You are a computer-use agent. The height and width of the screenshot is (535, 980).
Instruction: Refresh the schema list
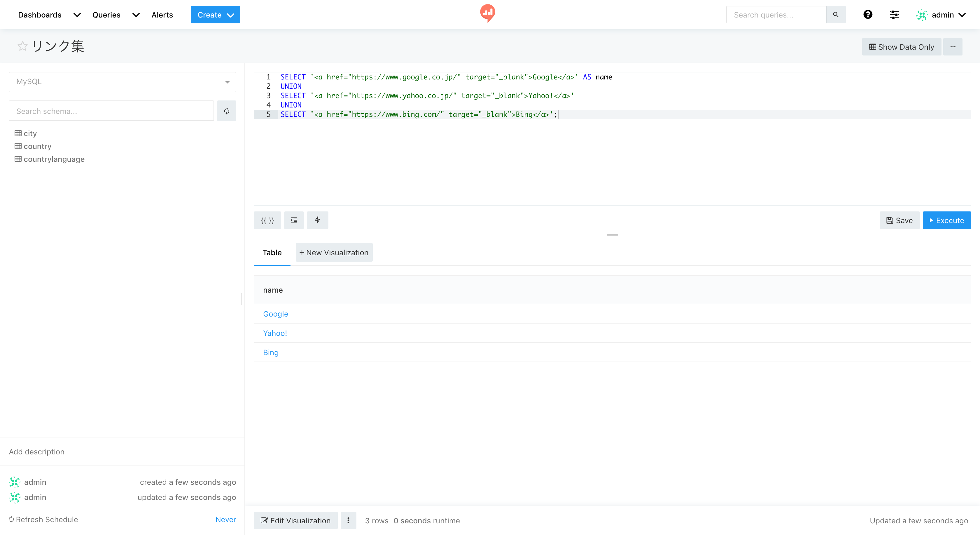(226, 111)
